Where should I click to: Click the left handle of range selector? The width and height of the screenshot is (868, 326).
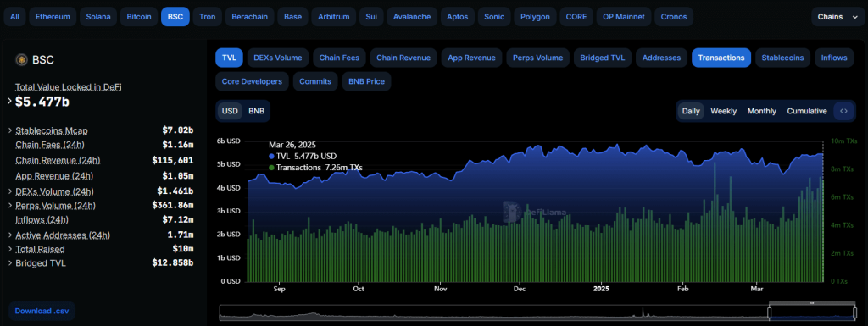(769, 312)
